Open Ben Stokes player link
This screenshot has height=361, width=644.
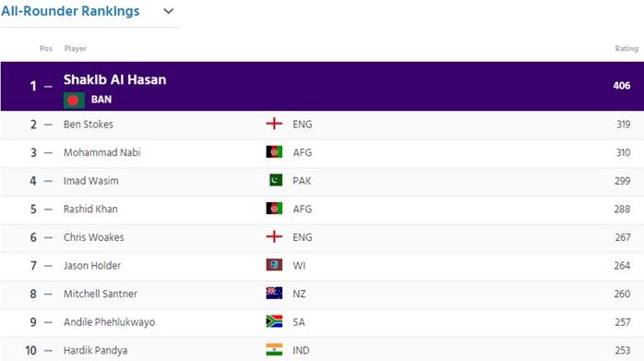(x=89, y=124)
